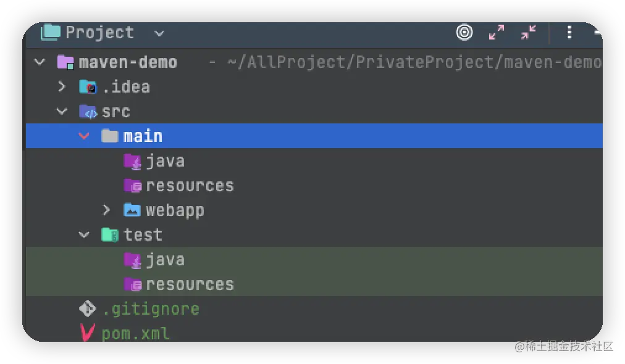The height and width of the screenshot is (364, 625).
Task: Click the webapp web folder icon
Action: click(x=132, y=210)
